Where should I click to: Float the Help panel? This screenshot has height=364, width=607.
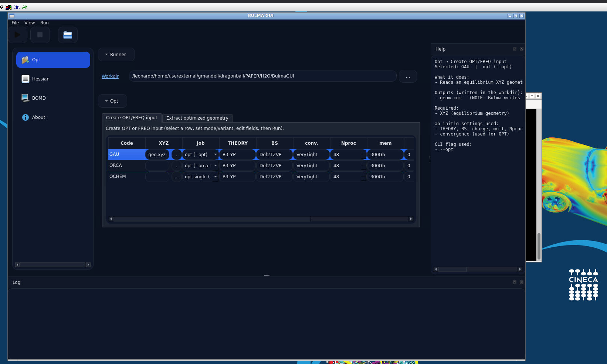(x=514, y=49)
